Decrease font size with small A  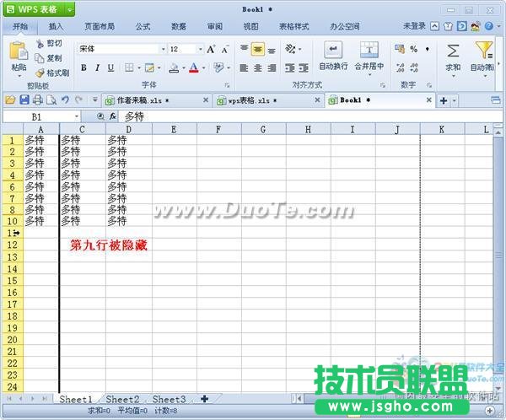[224, 50]
